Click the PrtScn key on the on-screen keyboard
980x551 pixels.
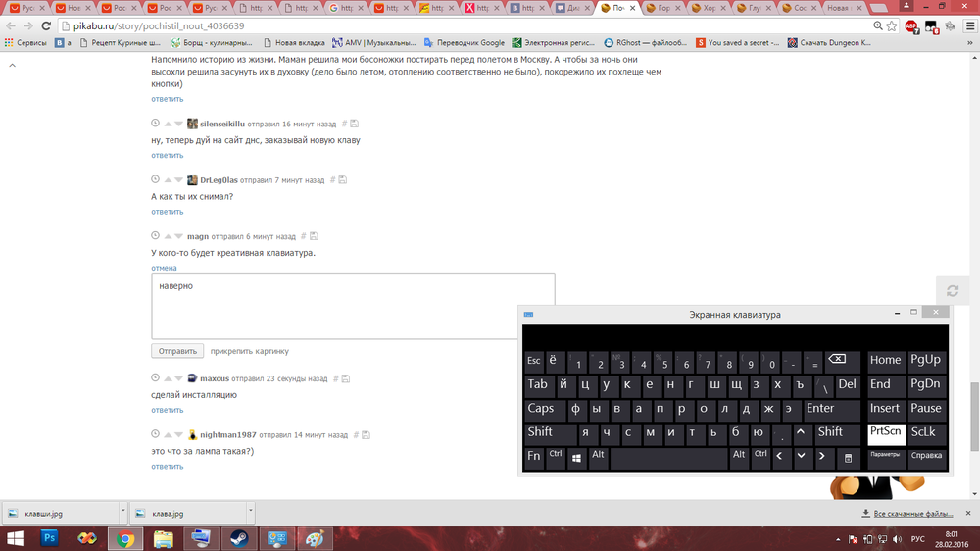886,432
